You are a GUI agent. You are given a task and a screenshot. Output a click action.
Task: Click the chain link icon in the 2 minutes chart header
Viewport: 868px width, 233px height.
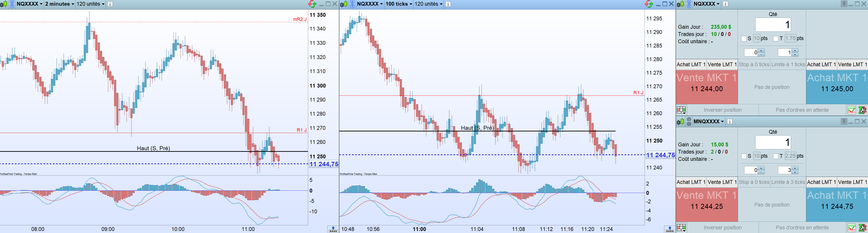pos(12,4)
